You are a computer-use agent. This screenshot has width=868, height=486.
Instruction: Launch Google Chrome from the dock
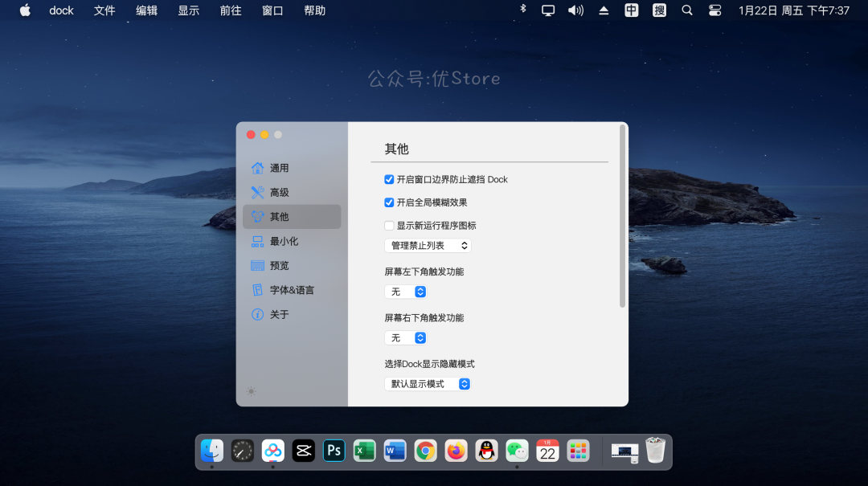425,451
